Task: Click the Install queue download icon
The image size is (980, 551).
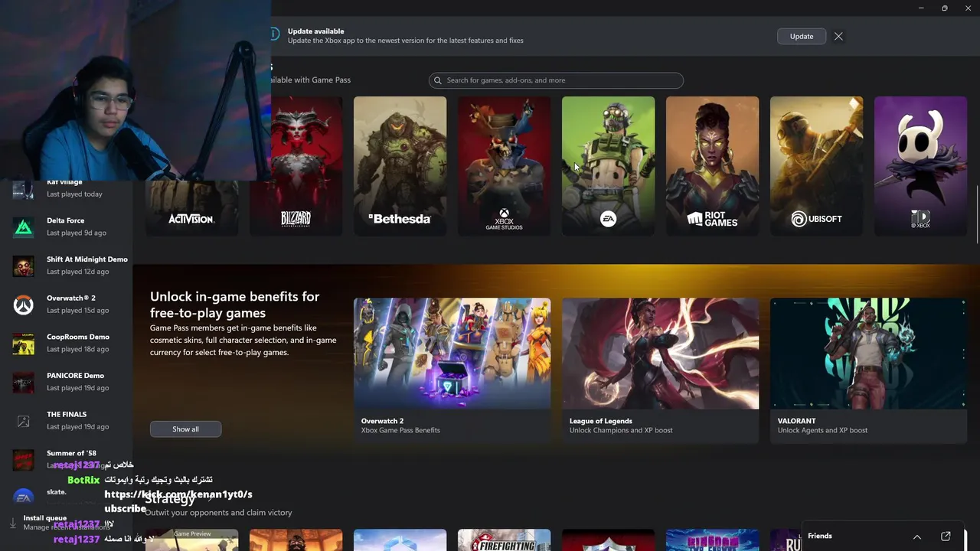Action: click(12, 523)
